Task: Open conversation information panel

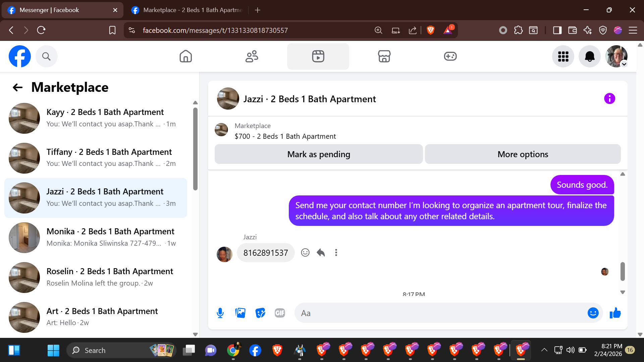Action: click(609, 99)
